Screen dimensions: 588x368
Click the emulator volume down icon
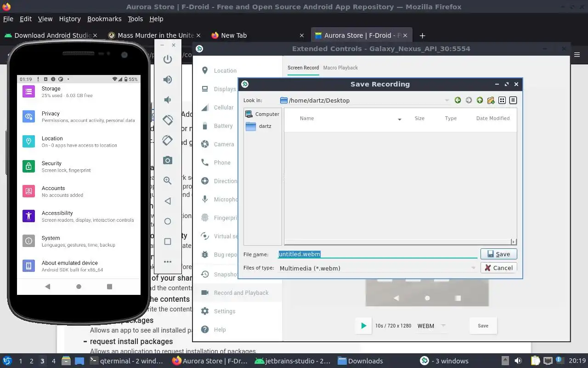tap(168, 100)
